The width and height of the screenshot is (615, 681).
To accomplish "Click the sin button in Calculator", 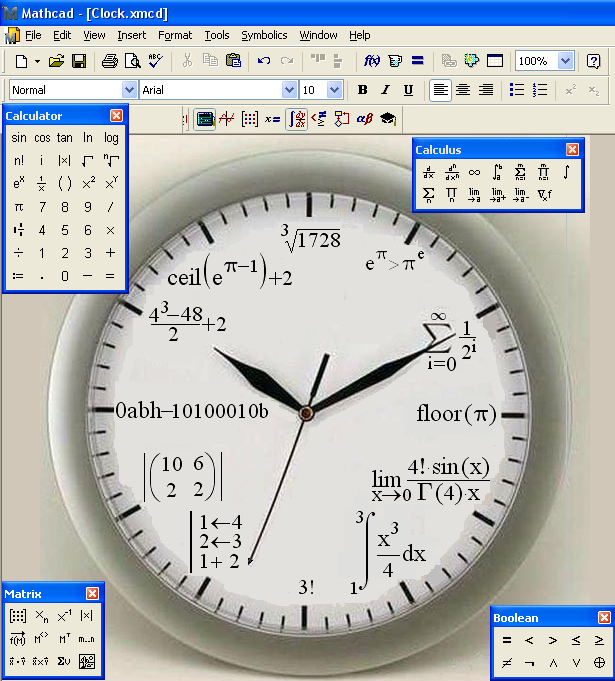I will [19, 138].
